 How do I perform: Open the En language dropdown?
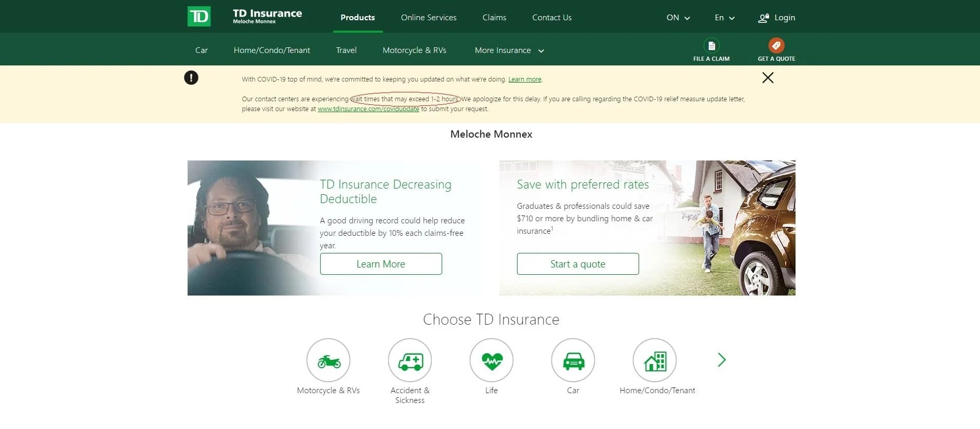click(725, 18)
